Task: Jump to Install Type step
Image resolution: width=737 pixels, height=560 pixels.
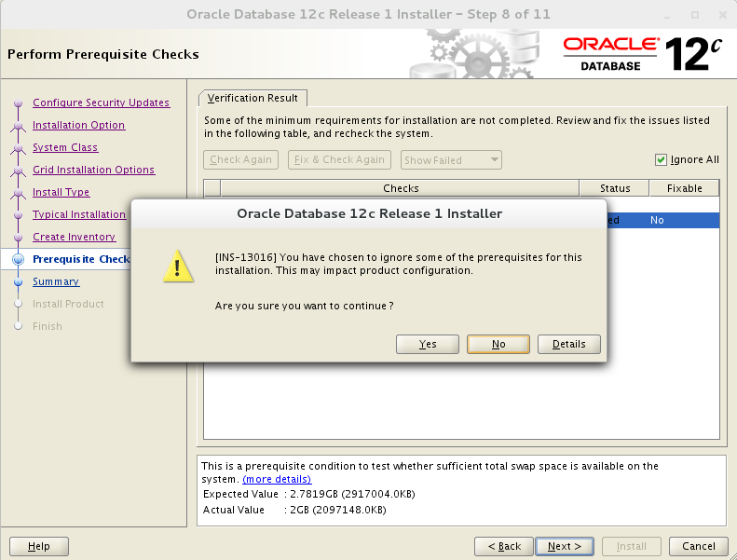Action: click(x=61, y=192)
